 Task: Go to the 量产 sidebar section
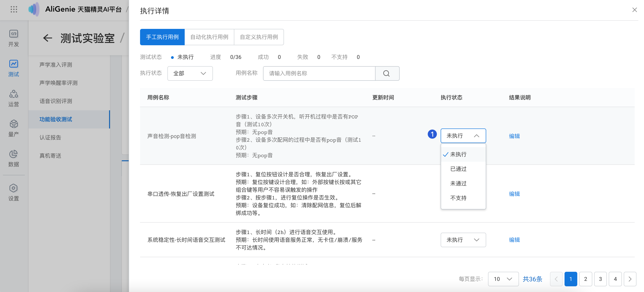point(13,128)
